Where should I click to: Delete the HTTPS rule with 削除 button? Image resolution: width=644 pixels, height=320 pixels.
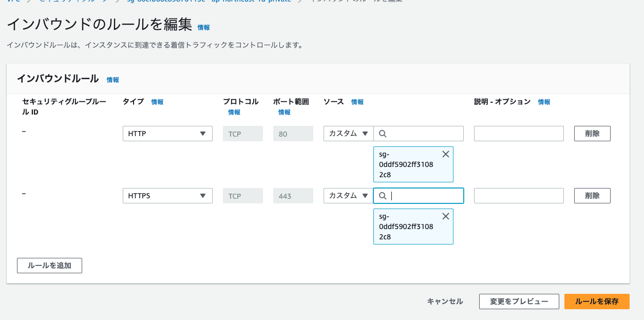click(592, 196)
